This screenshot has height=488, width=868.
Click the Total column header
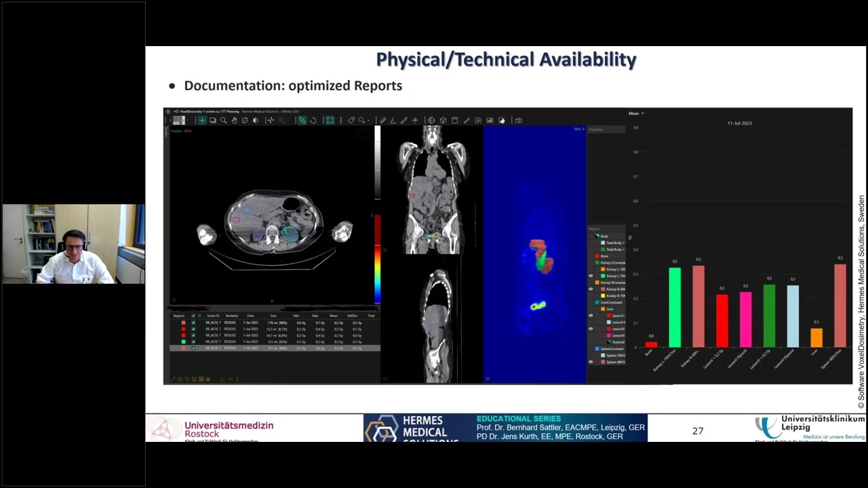pyautogui.click(x=371, y=316)
